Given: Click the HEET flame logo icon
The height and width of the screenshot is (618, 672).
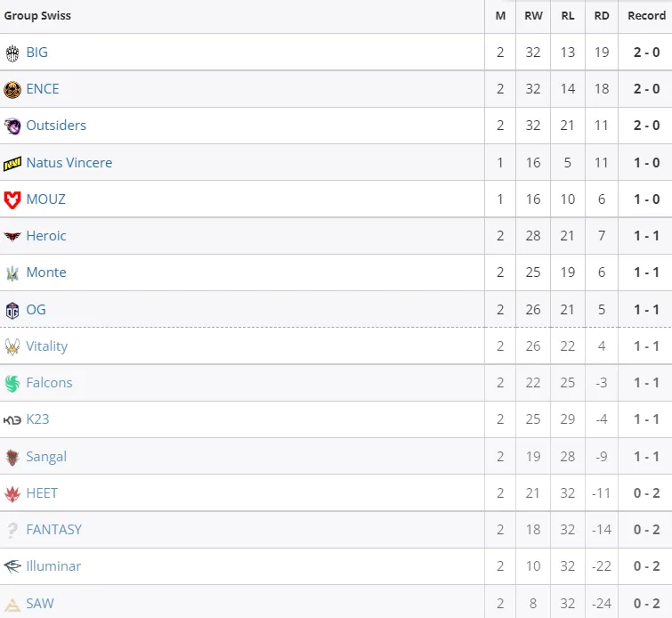Looking at the screenshot, I should (x=12, y=494).
